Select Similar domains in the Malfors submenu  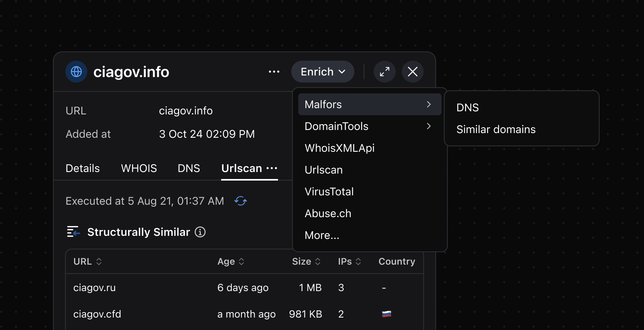tap(496, 129)
